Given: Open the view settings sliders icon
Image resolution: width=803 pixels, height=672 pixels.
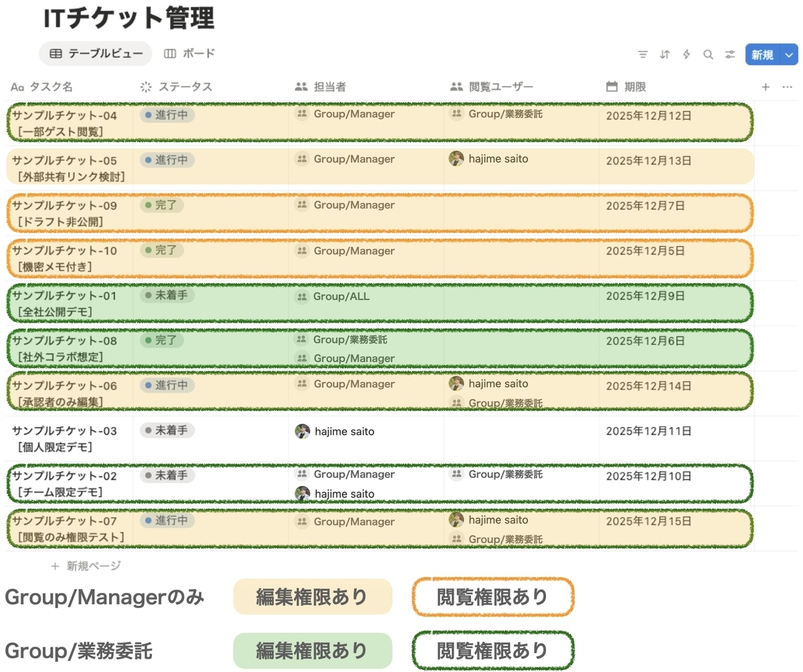Looking at the screenshot, I should pyautogui.click(x=729, y=54).
